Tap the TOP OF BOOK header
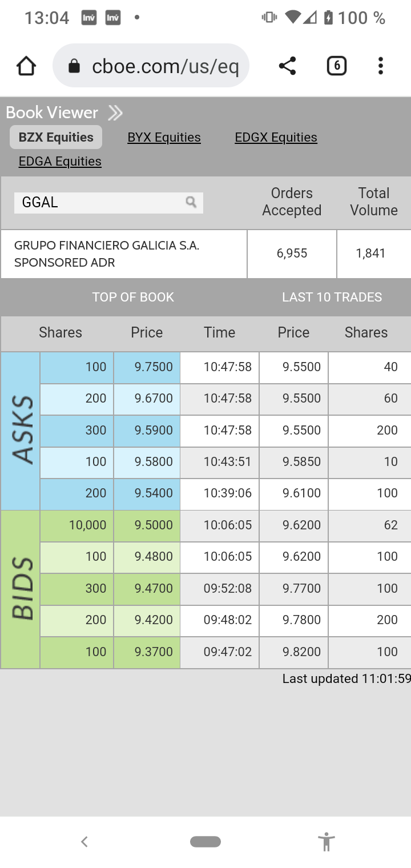 (133, 298)
